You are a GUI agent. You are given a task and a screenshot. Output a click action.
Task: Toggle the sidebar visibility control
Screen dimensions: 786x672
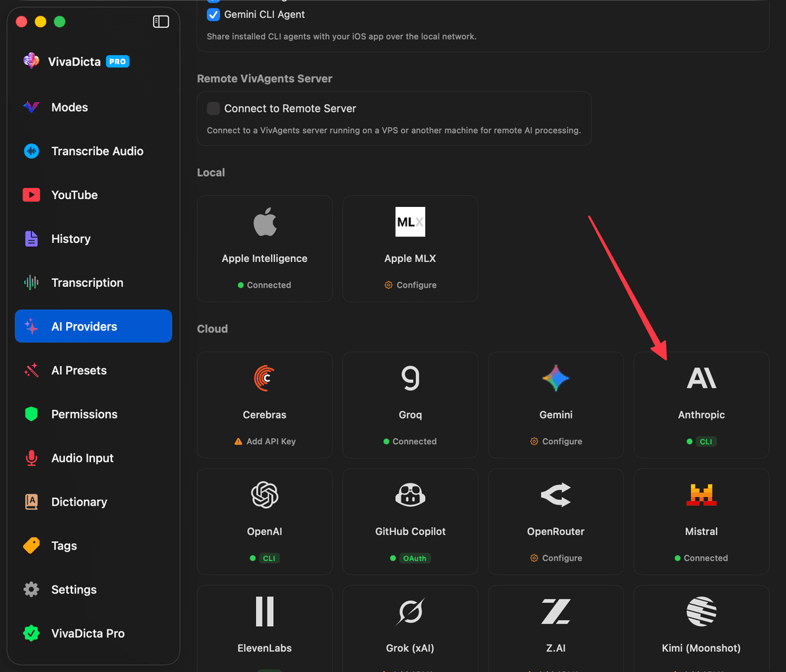(x=160, y=21)
